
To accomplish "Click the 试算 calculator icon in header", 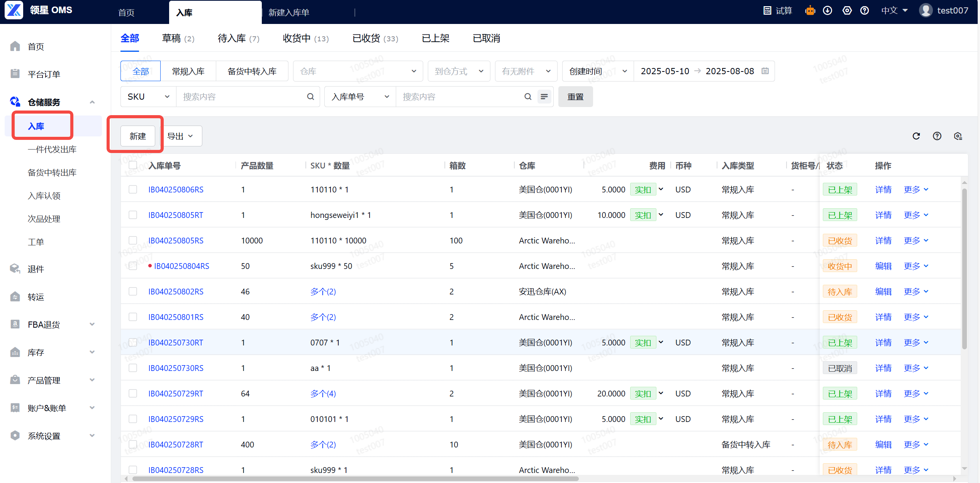I will [x=767, y=11].
